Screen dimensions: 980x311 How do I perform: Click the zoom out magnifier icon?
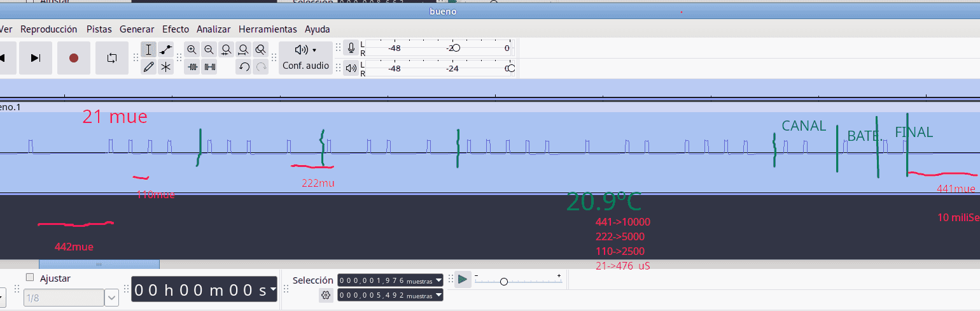click(x=209, y=50)
